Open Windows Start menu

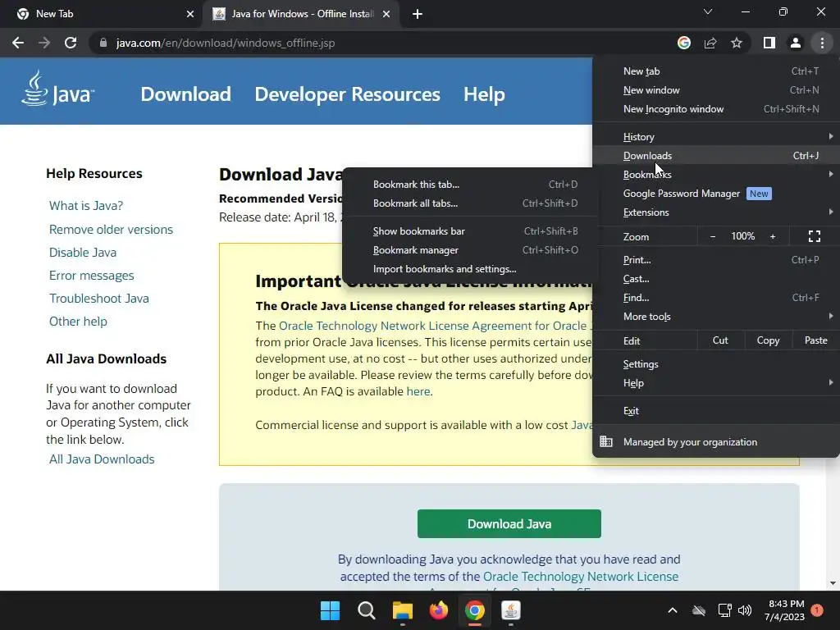pyautogui.click(x=330, y=610)
